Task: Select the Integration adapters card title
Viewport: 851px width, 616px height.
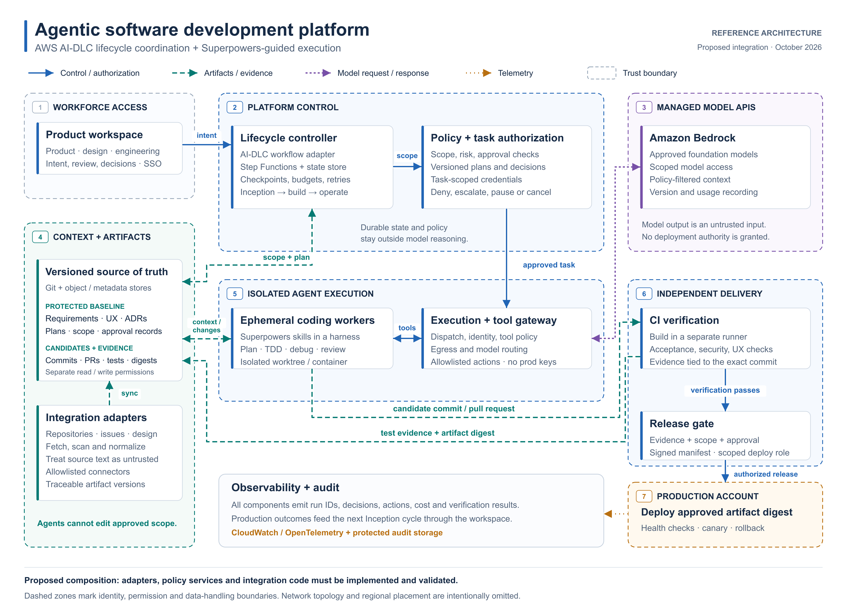Action: click(96, 418)
